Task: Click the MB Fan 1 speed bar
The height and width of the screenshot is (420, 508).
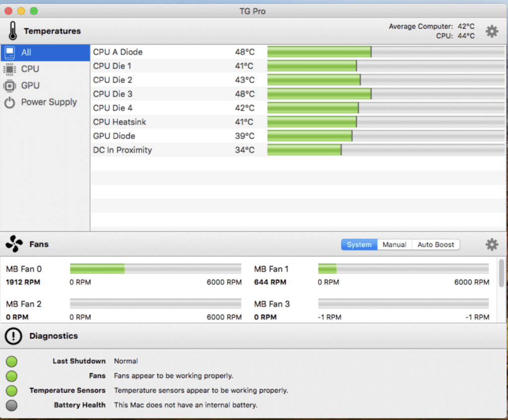Action: [x=403, y=268]
